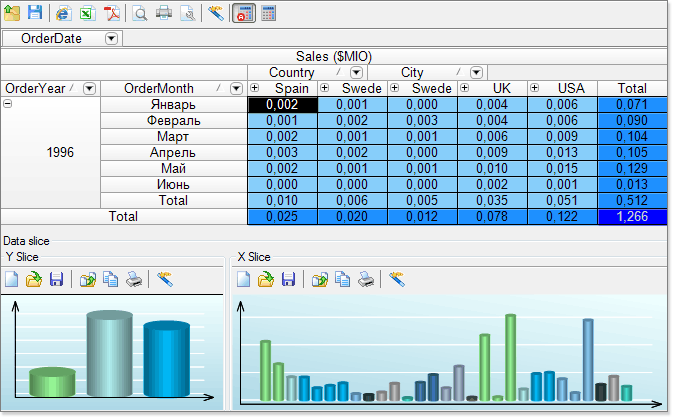Viewport: 680px width, 420px height.
Task: Click the OrderMonth dimension header
Action: (173, 89)
